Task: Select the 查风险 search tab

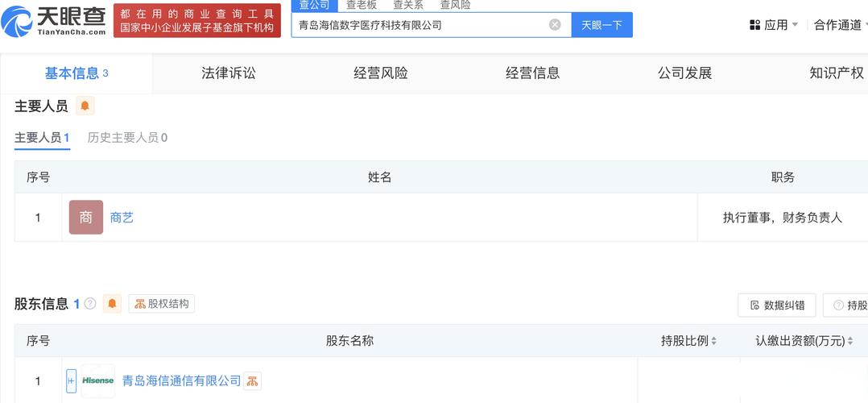Action: click(x=456, y=6)
